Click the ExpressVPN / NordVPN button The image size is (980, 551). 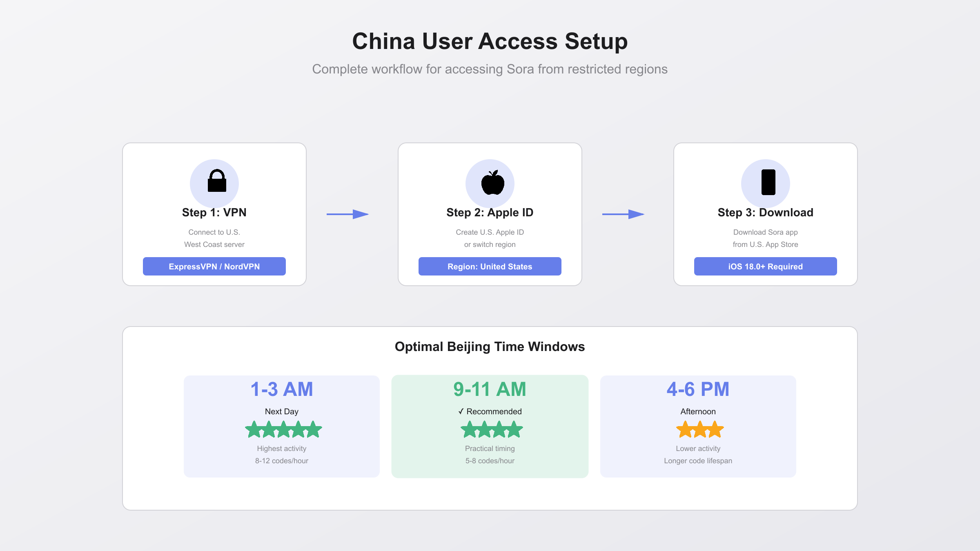point(214,266)
